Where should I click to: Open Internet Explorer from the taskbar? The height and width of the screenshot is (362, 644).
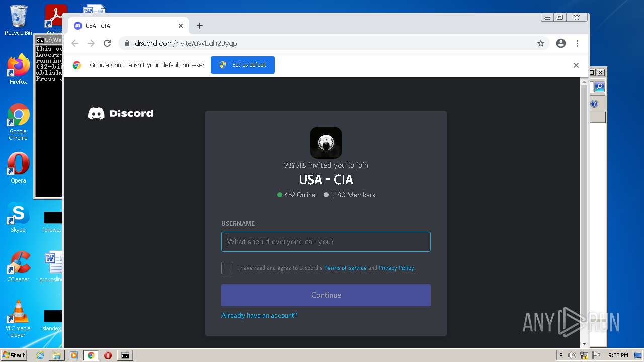(x=40, y=355)
